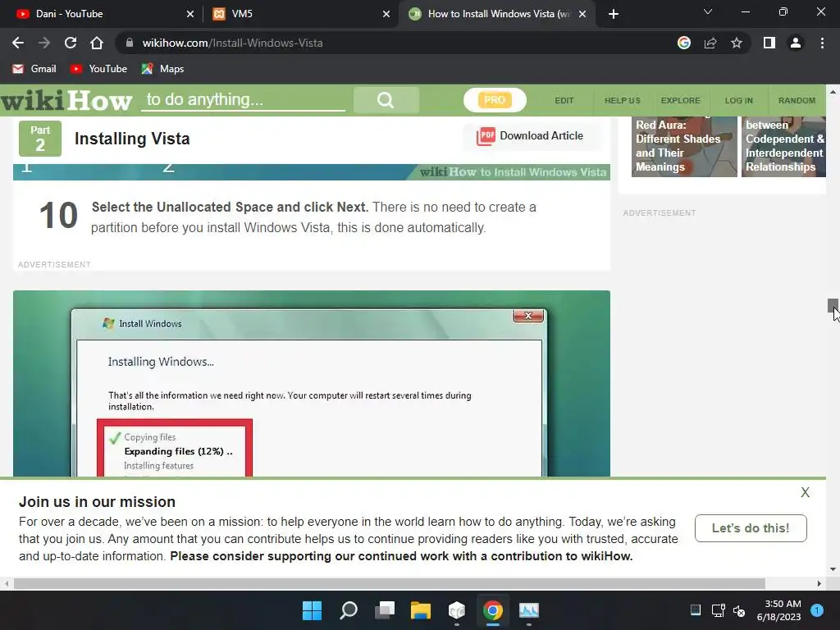Click the Chrome taskbar icon
This screenshot has width=840, height=630.
tap(493, 610)
